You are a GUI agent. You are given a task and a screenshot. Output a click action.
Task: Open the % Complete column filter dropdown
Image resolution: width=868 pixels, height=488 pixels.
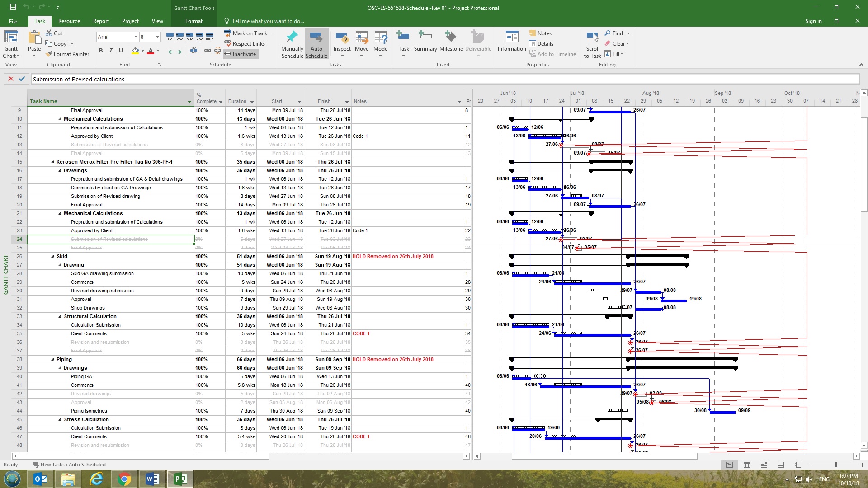(221, 102)
